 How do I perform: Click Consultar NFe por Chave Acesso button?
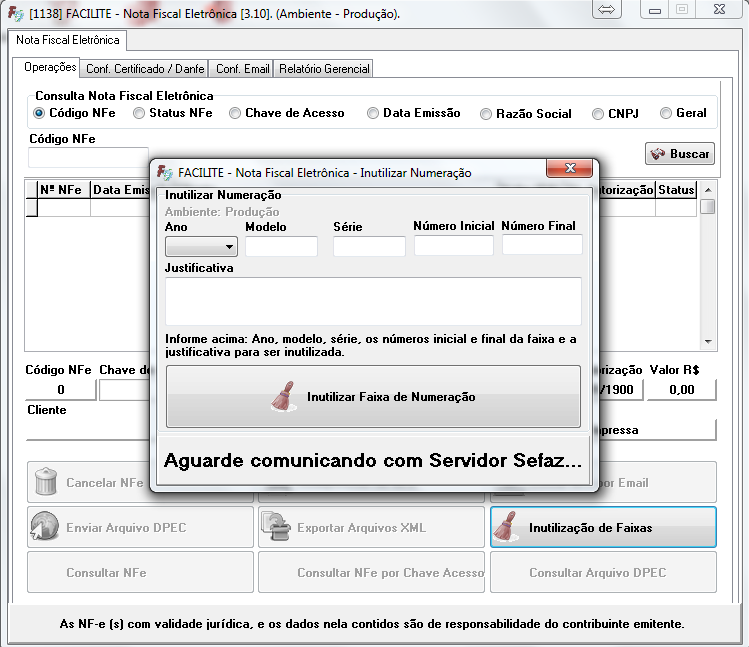[x=371, y=572]
